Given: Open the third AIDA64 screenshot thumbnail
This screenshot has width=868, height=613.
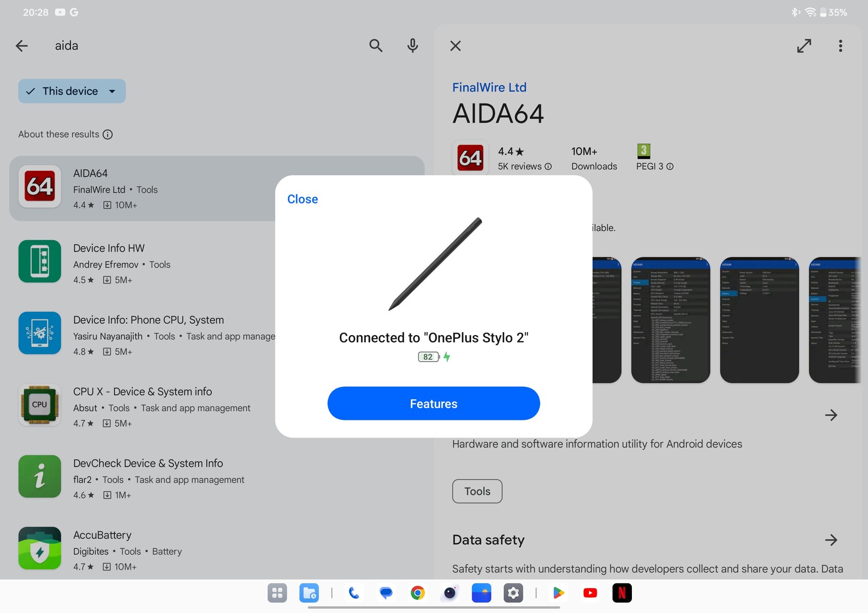Looking at the screenshot, I should tap(760, 320).
